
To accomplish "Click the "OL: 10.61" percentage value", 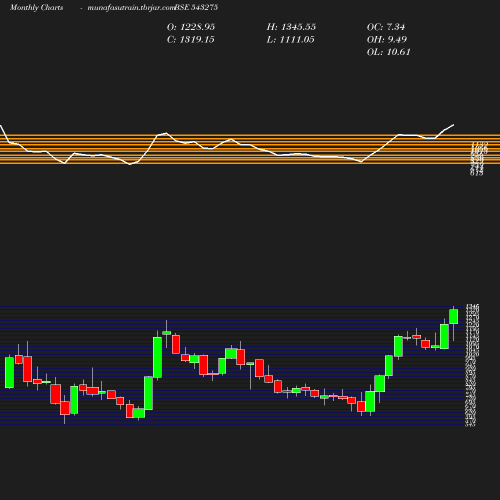I will point(388,52).
